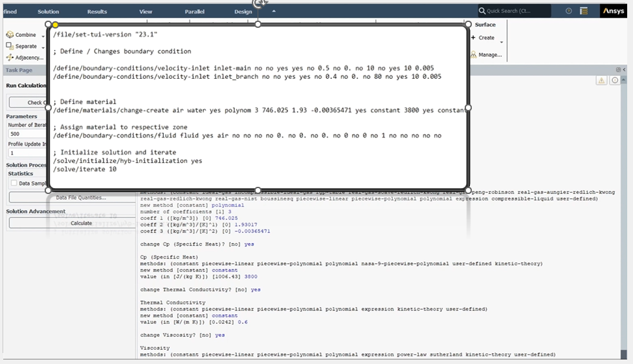The width and height of the screenshot is (633, 364).
Task: Click the console value 3800
Action: (250, 277)
